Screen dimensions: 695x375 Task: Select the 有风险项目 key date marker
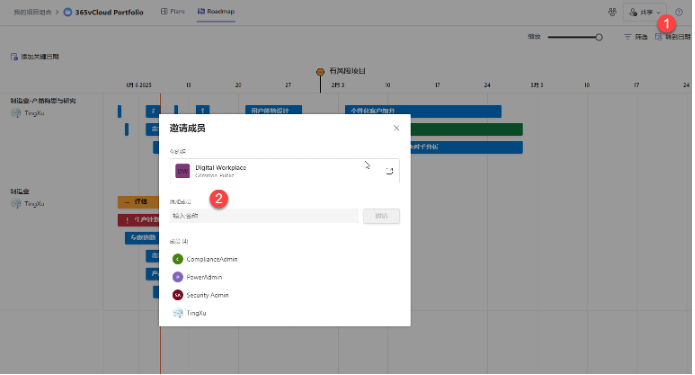[321, 72]
